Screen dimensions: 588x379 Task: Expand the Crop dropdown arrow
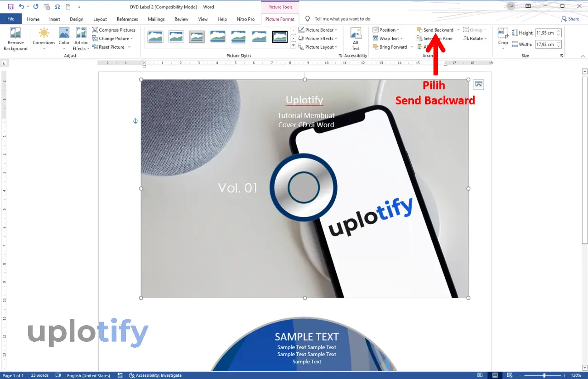503,48
